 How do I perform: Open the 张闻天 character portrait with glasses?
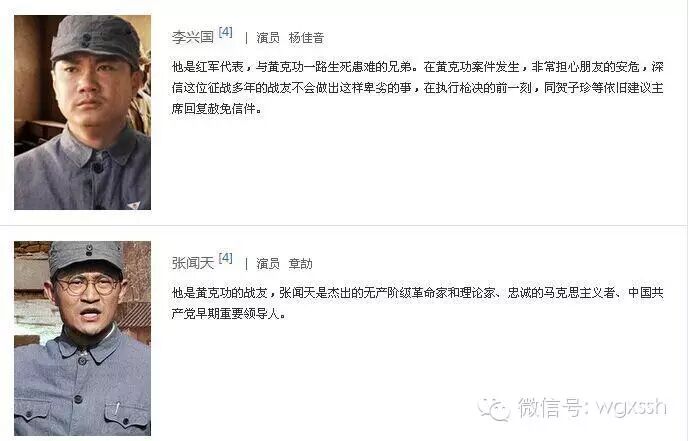pos(83,338)
